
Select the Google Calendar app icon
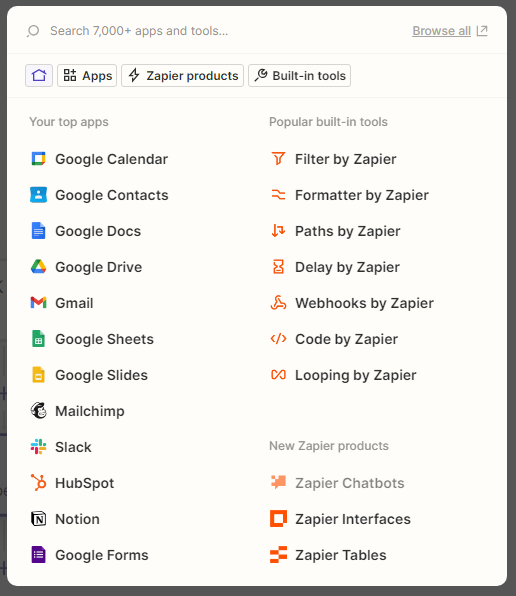(x=38, y=159)
